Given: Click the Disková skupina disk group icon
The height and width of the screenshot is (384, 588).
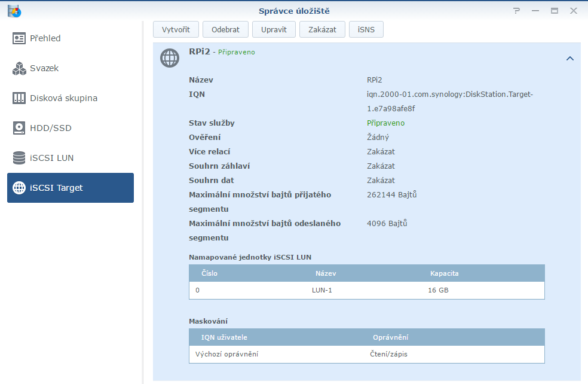Looking at the screenshot, I should point(19,98).
